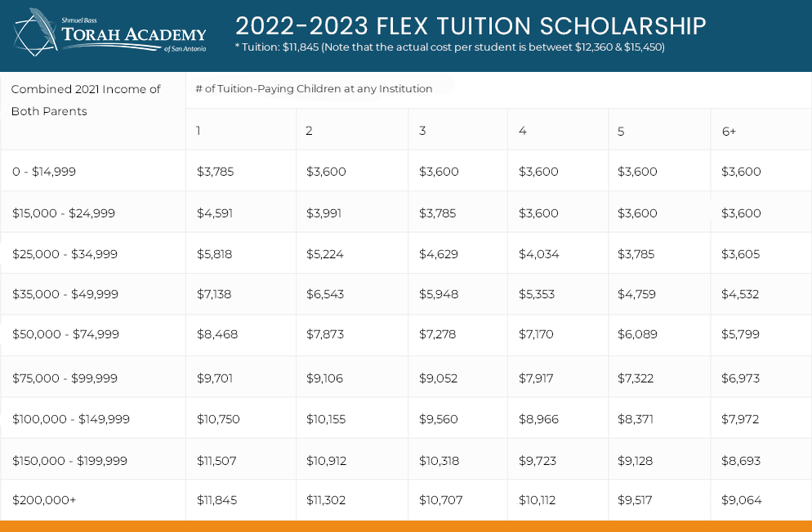Click the $6,973 cell in 6+ column
Image resolution: width=812 pixels, height=532 pixels.
pyautogui.click(x=741, y=378)
